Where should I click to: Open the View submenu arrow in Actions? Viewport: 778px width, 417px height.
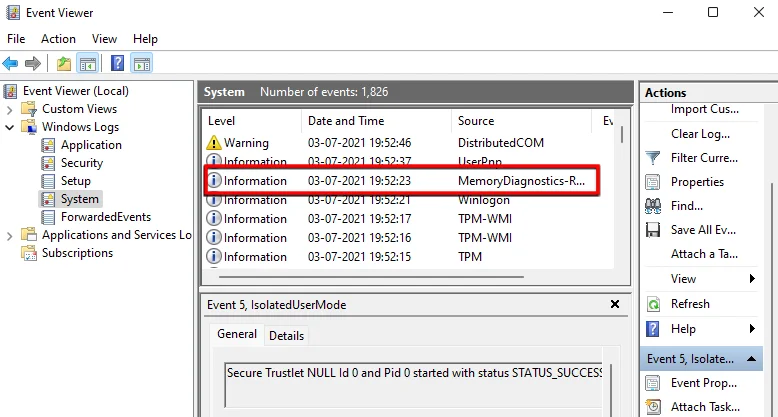751,279
